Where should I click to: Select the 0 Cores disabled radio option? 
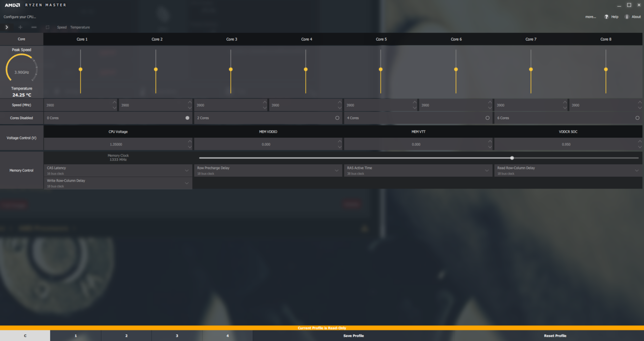click(187, 118)
